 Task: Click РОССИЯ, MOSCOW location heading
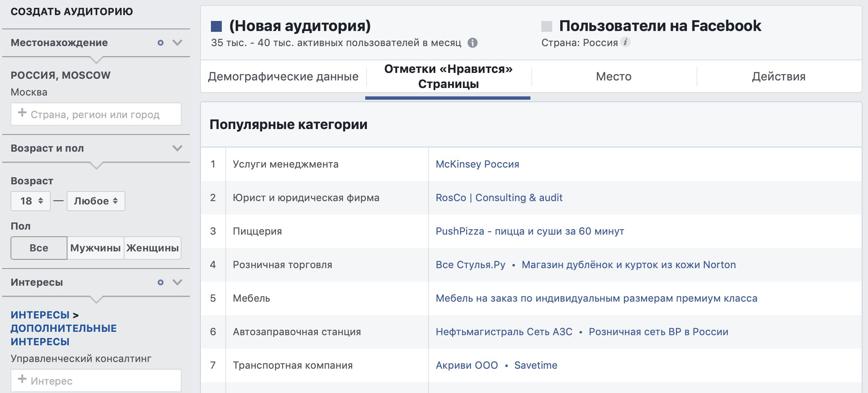click(x=60, y=75)
